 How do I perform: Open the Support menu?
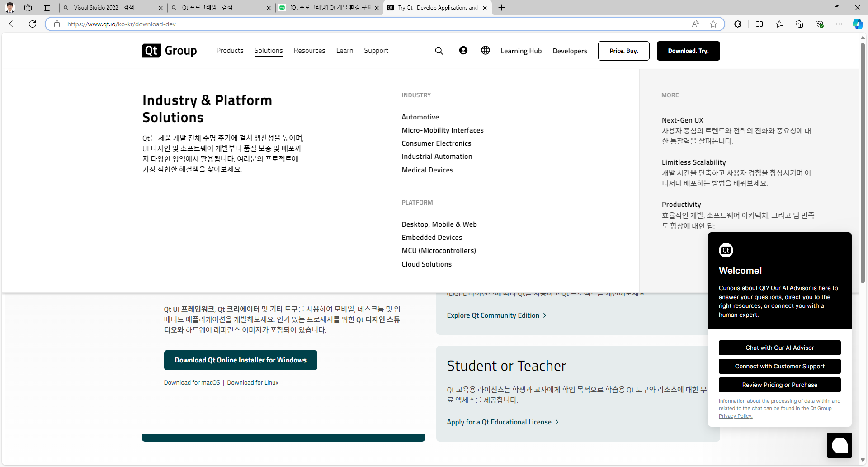coord(376,51)
